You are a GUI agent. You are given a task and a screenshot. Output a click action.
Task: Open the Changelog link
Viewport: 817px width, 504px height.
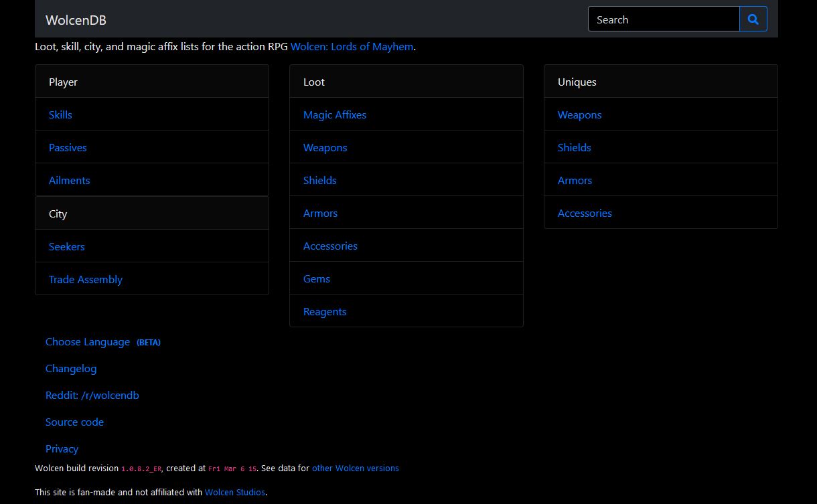[x=71, y=369]
